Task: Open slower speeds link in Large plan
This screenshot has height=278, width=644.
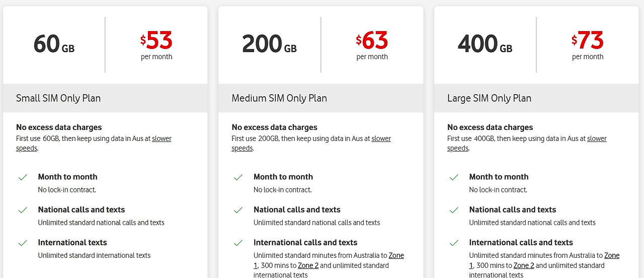Action: [597, 138]
